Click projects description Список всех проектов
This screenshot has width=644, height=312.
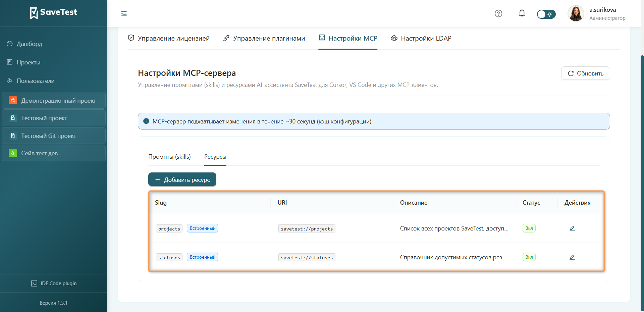[x=454, y=228]
